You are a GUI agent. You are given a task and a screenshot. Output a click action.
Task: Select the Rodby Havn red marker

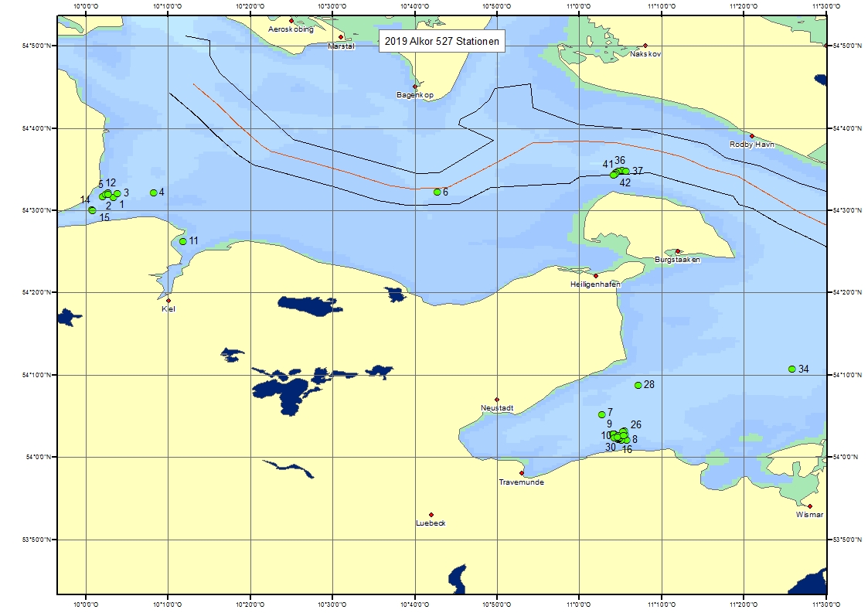click(751, 136)
